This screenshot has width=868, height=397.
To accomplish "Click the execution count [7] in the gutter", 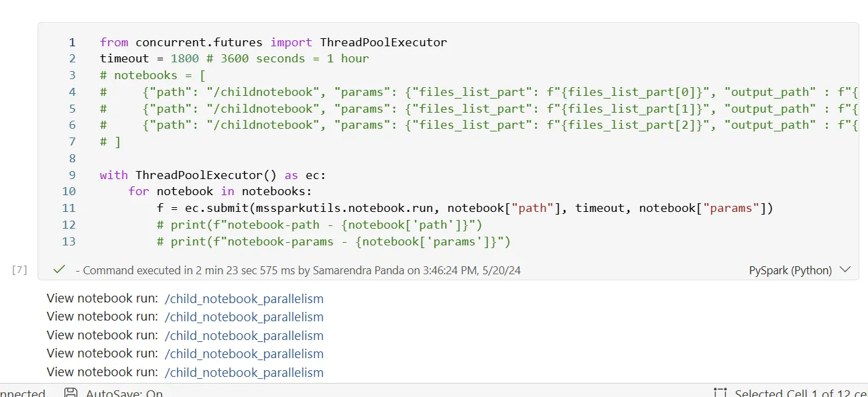I will [x=19, y=270].
